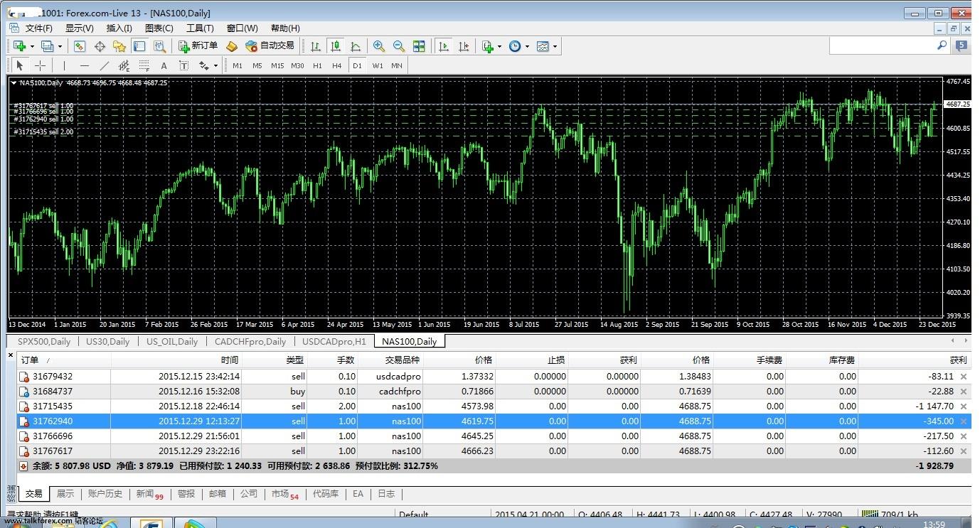Screen dimensions: 980x528
Task: Select the text label tool
Action: click(x=183, y=65)
